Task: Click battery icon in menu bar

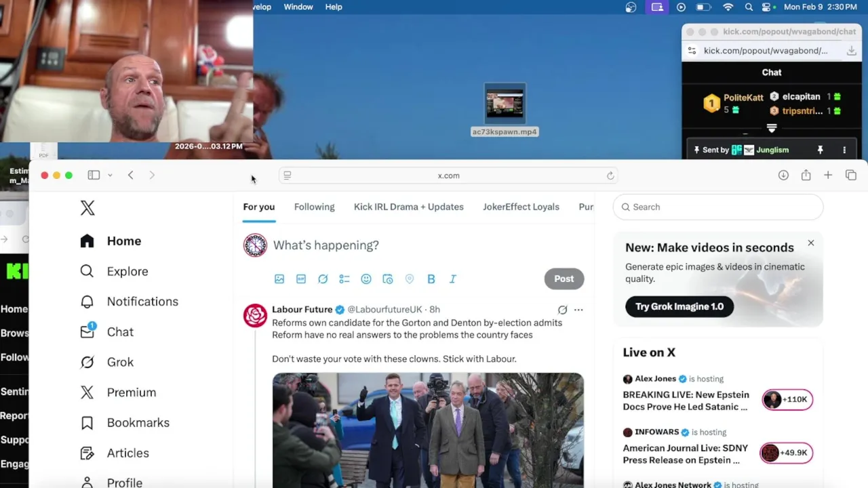Action: [x=704, y=7]
